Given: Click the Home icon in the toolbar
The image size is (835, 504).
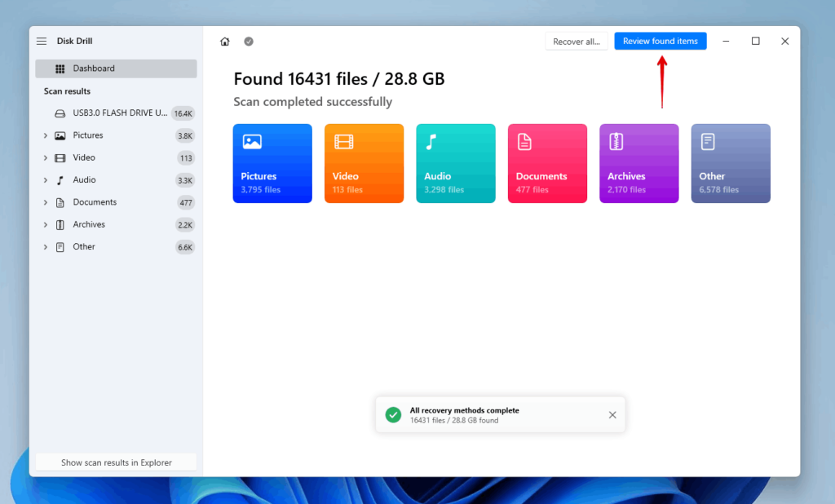Looking at the screenshot, I should [x=225, y=42].
